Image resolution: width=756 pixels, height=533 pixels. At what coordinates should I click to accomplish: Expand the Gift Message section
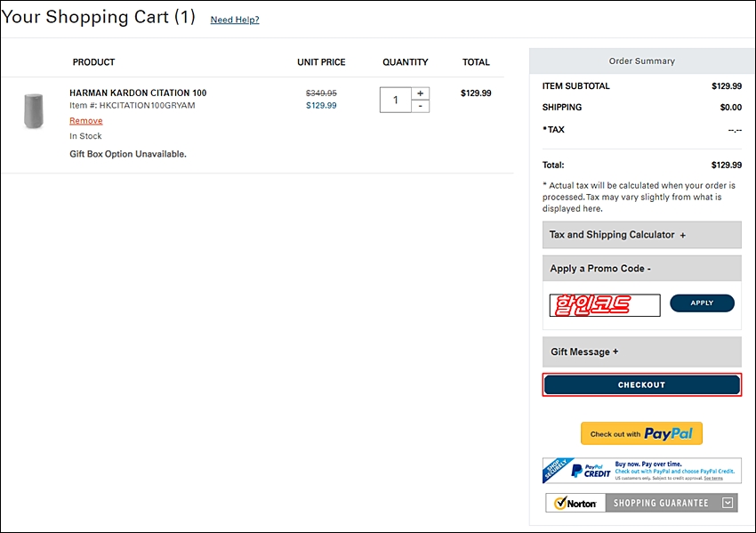(x=642, y=352)
